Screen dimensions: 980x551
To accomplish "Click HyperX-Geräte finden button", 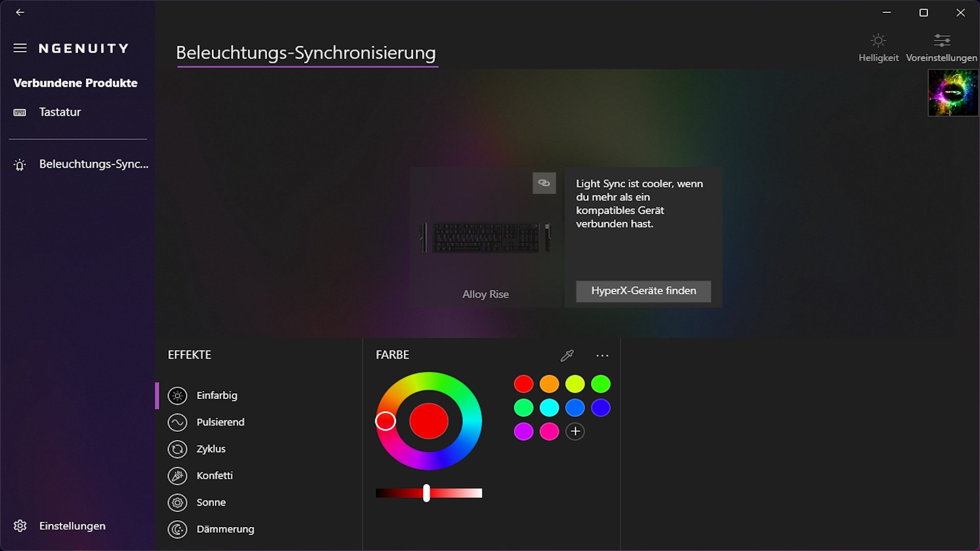I will tap(643, 291).
